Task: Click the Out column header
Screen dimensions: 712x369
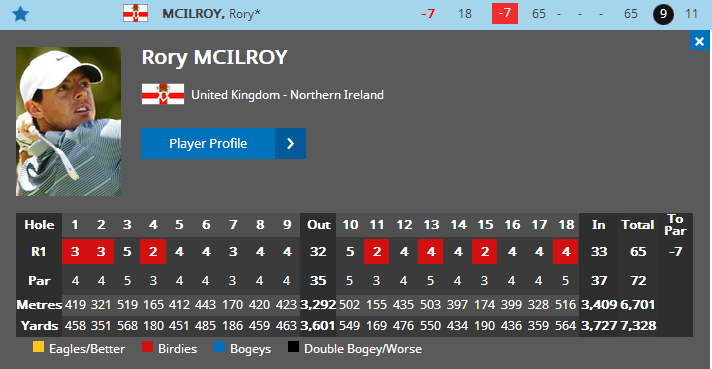Action: 318,225
